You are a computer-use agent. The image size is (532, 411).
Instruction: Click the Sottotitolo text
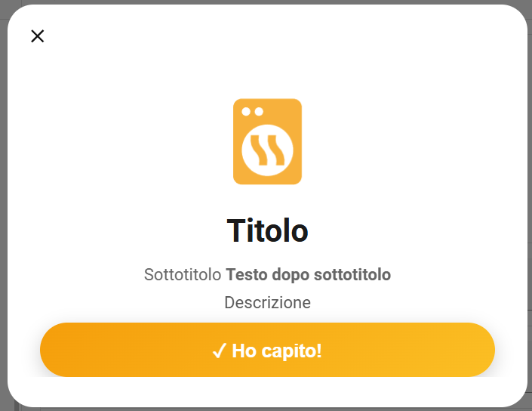[x=183, y=274]
